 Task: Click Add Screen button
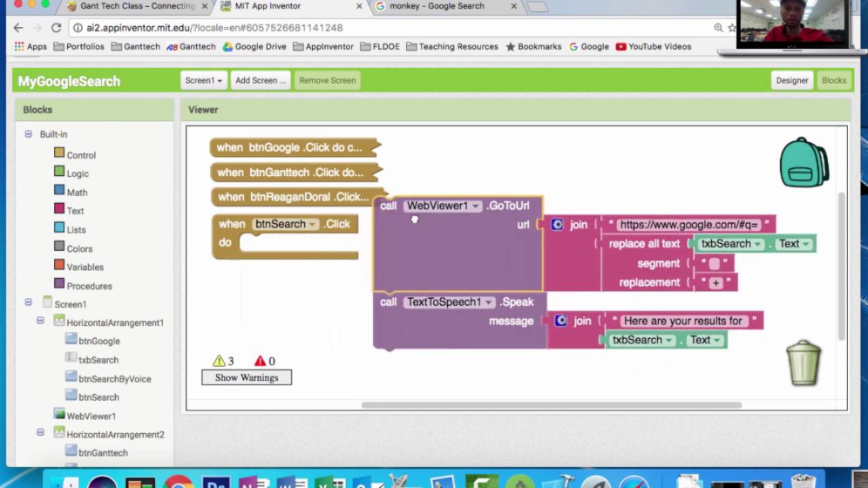260,80
